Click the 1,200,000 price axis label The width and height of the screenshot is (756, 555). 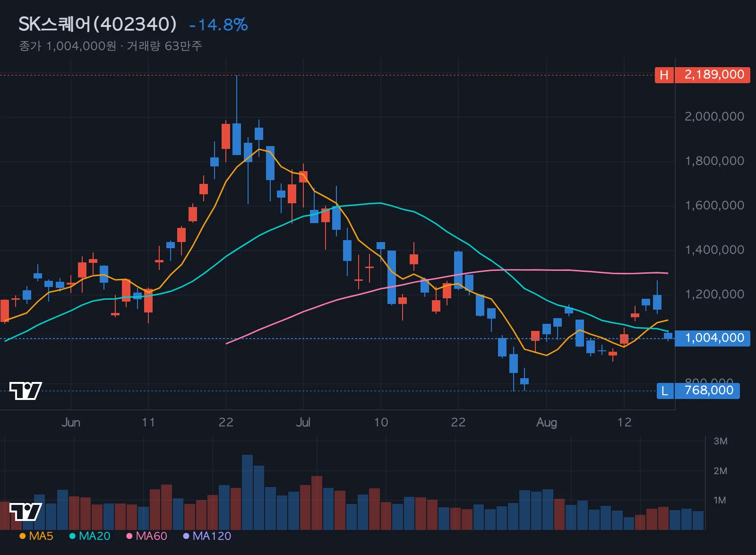[x=714, y=295]
